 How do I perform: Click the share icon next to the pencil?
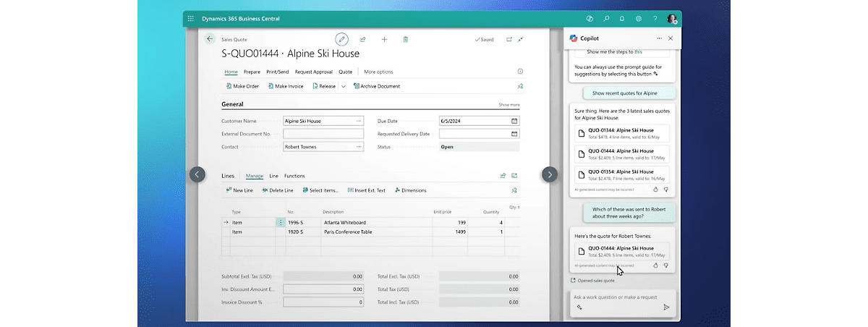tap(362, 39)
